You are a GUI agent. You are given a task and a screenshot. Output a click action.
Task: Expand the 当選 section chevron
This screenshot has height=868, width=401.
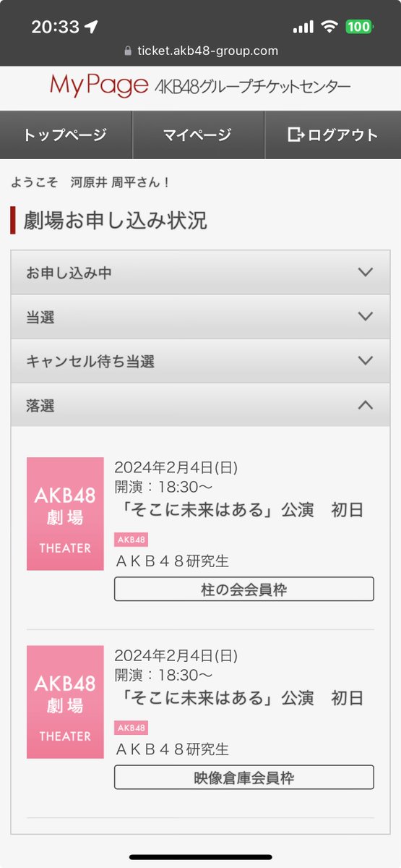[x=366, y=317]
